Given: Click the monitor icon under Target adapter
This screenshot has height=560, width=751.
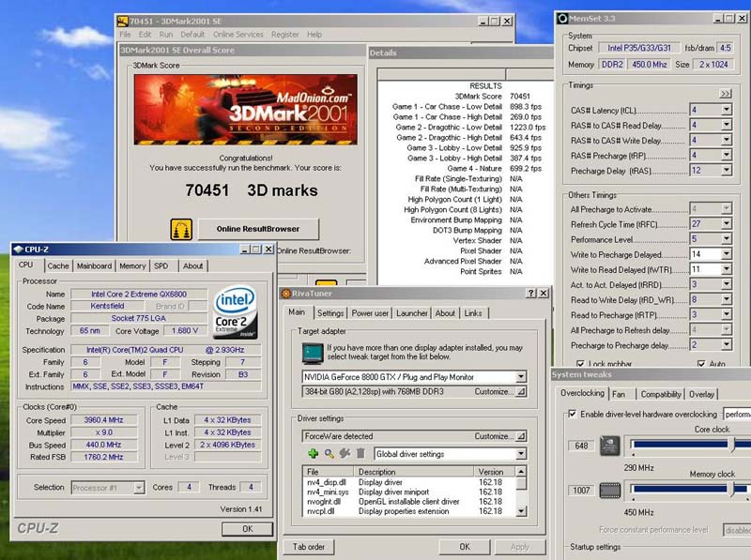Looking at the screenshot, I should 313,354.
